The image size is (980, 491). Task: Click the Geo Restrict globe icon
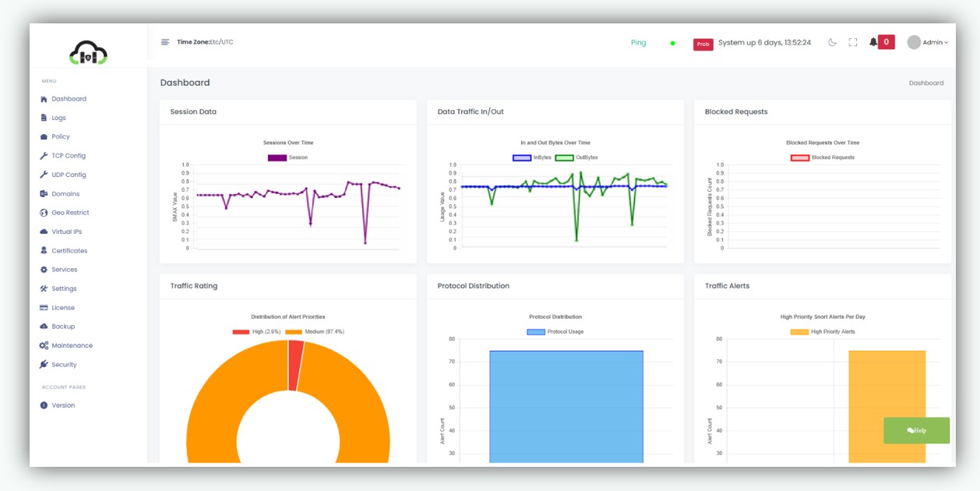44,213
